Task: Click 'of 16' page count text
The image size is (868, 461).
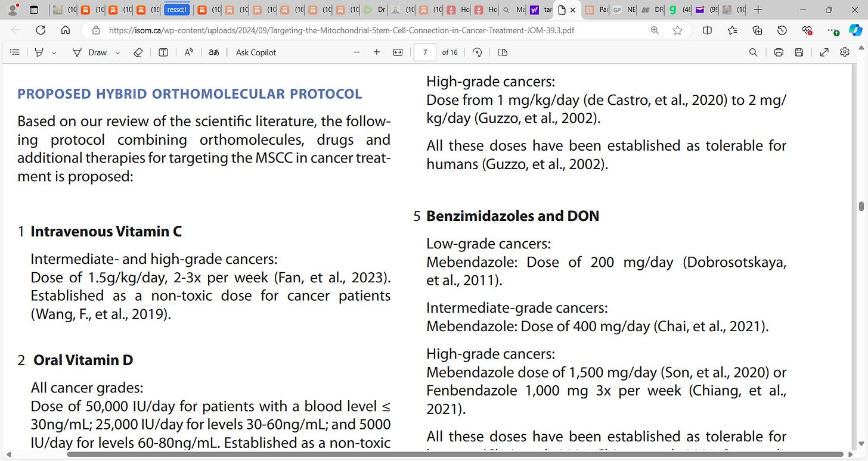Action: [449, 52]
